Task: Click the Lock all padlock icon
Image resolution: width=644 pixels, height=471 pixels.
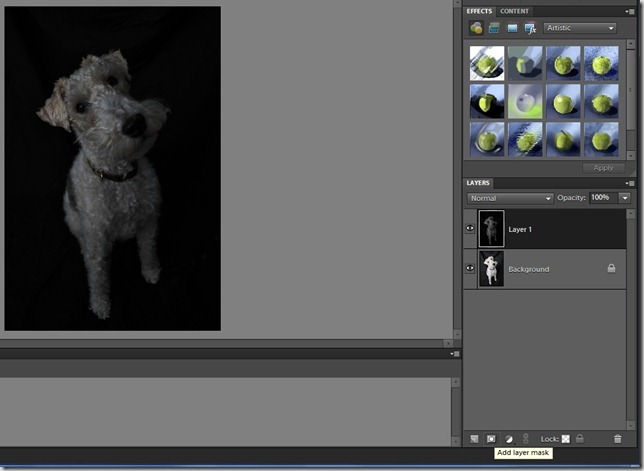Action: click(x=580, y=439)
